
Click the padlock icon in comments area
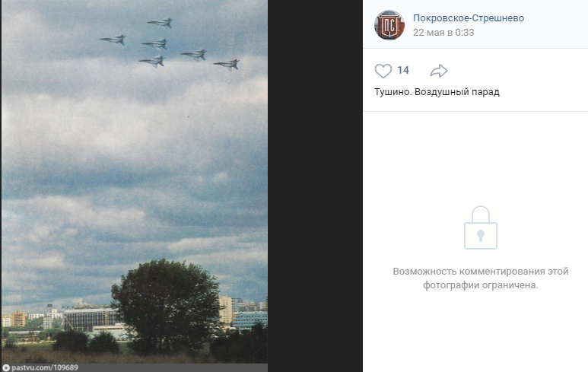tap(481, 227)
